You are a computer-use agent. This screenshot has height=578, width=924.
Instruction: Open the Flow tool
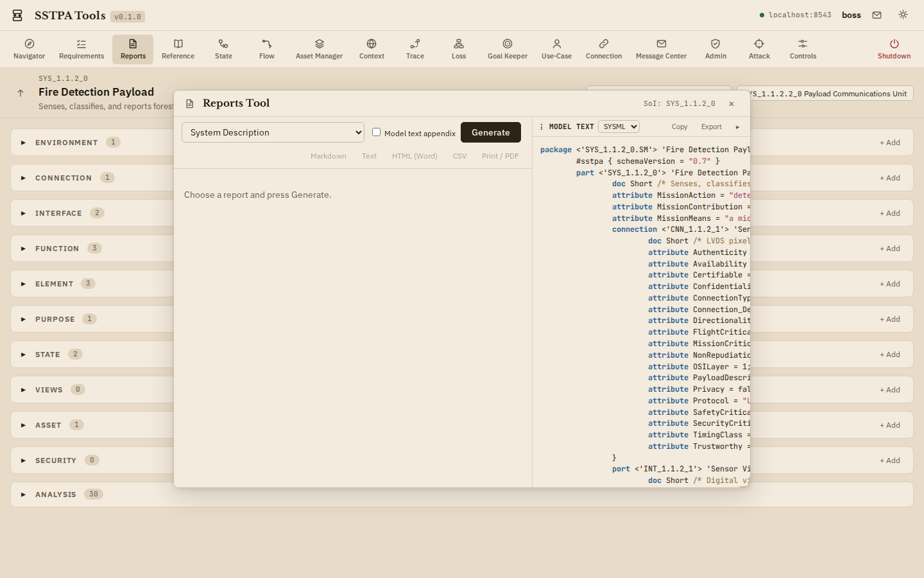coord(267,49)
